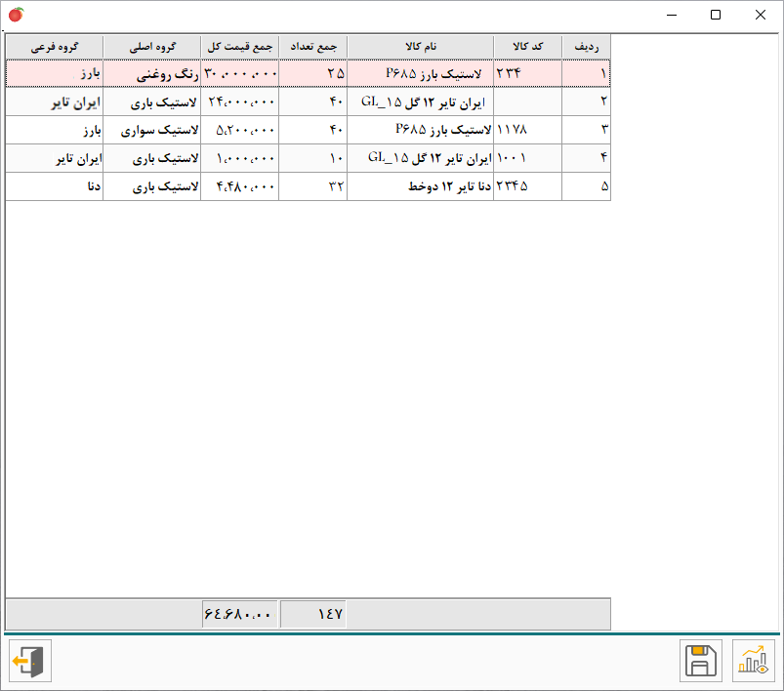Select row number ۲ cell

click(x=586, y=102)
